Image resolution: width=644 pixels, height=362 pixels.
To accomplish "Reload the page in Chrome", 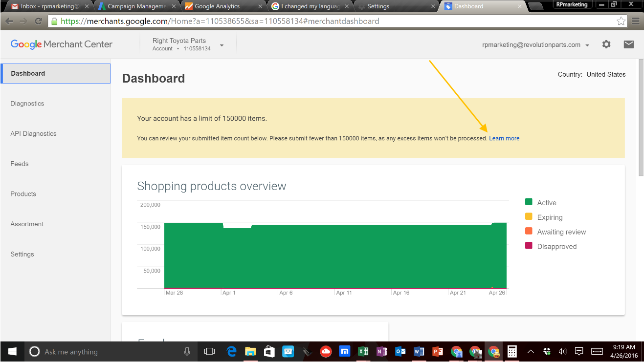I will coord(38,21).
